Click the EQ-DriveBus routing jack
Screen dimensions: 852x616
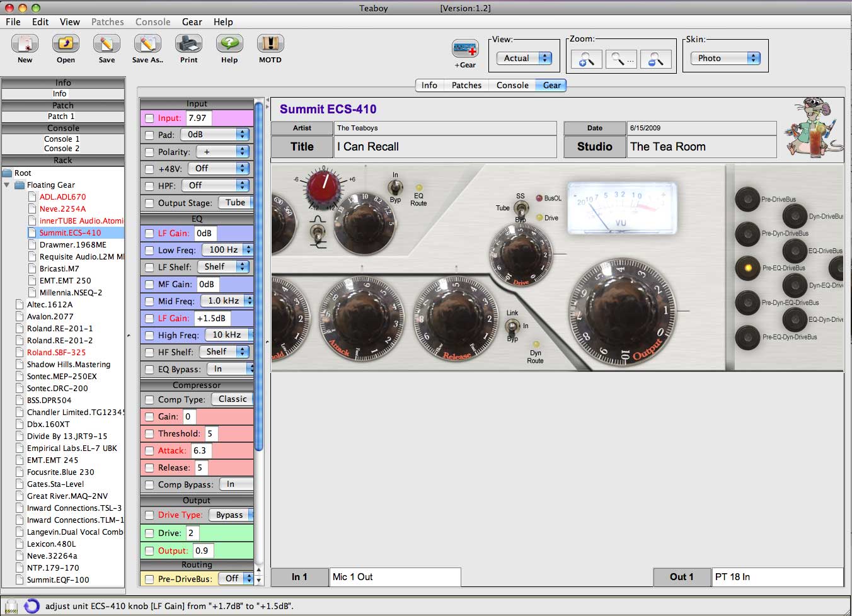click(x=795, y=251)
